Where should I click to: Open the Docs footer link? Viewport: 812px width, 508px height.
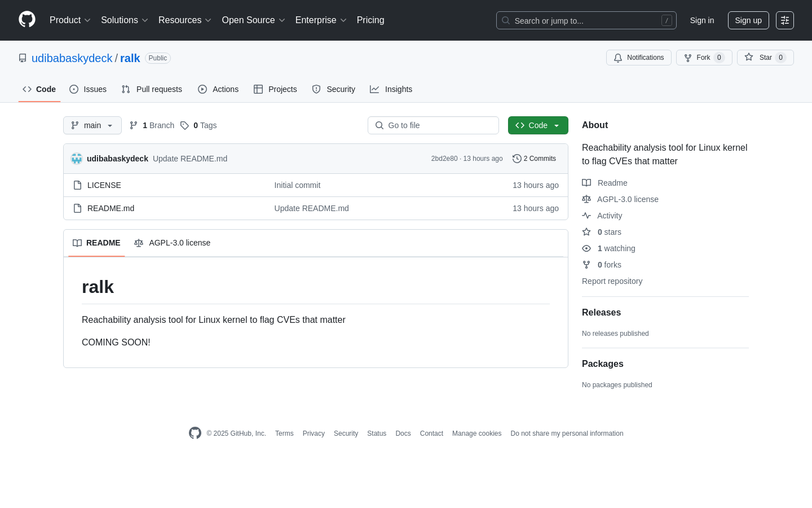[403, 433]
